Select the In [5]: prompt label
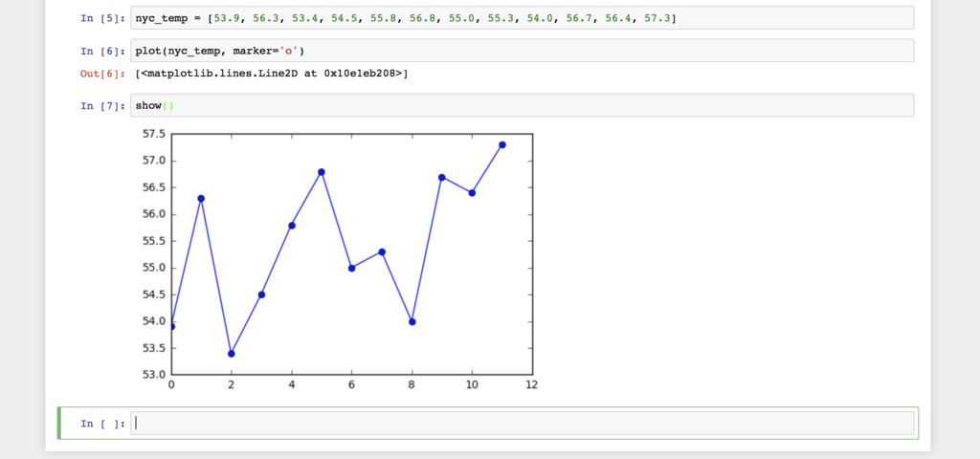980x459 pixels. pos(103,18)
